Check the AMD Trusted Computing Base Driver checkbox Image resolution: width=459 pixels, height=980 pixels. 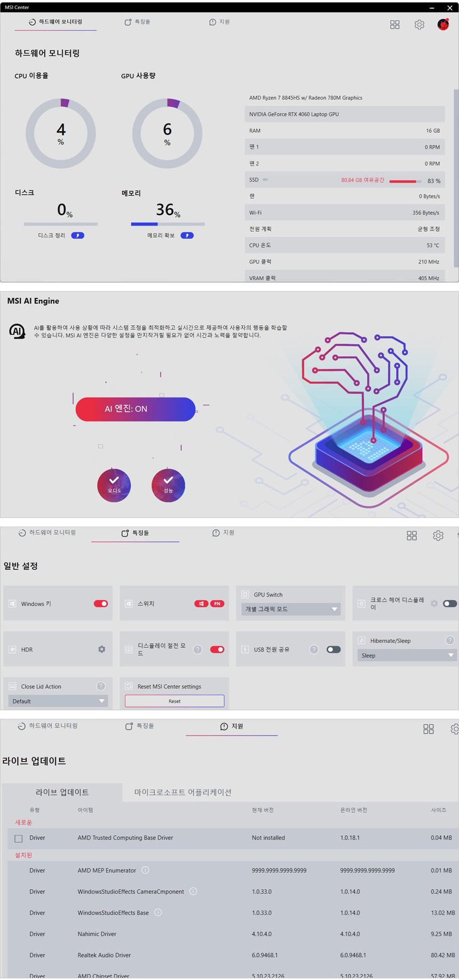[19, 838]
